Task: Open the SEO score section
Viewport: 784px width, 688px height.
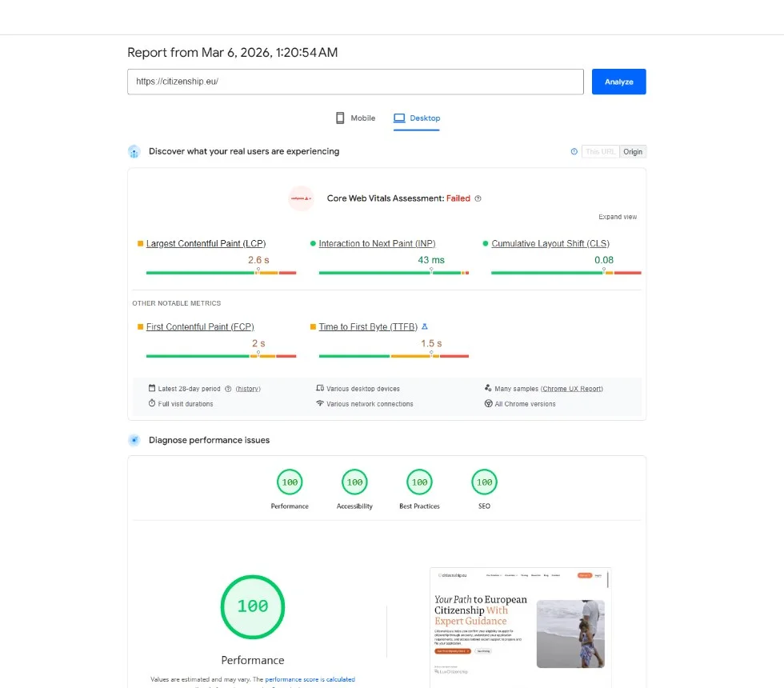Action: tap(484, 489)
